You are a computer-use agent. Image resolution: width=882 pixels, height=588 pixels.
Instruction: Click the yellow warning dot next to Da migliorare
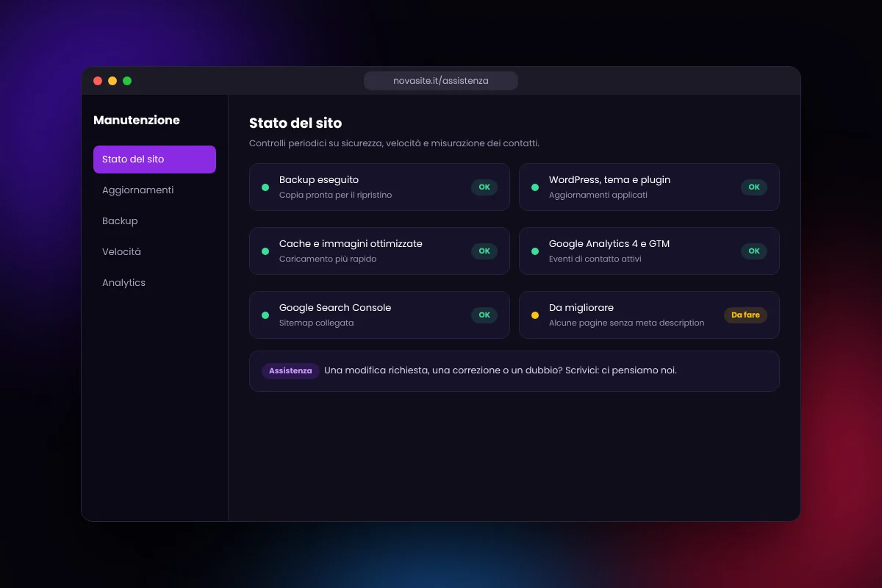coord(535,315)
